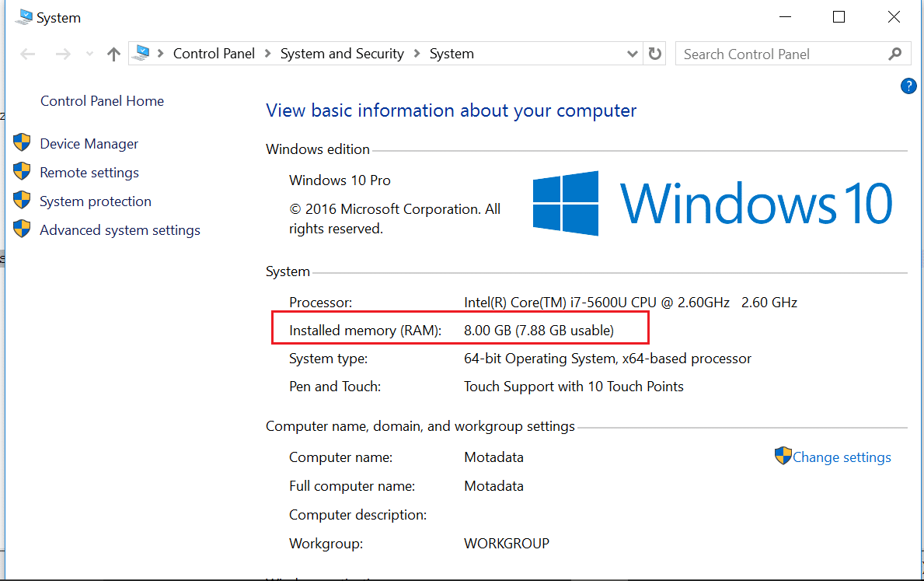Click the Control Panel icon in the address bar

point(141,53)
